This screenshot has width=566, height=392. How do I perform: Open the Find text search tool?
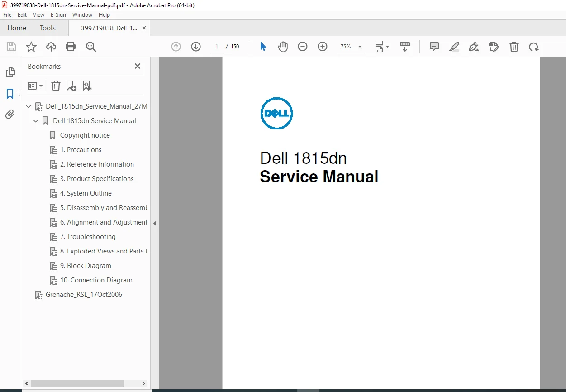pyautogui.click(x=91, y=47)
